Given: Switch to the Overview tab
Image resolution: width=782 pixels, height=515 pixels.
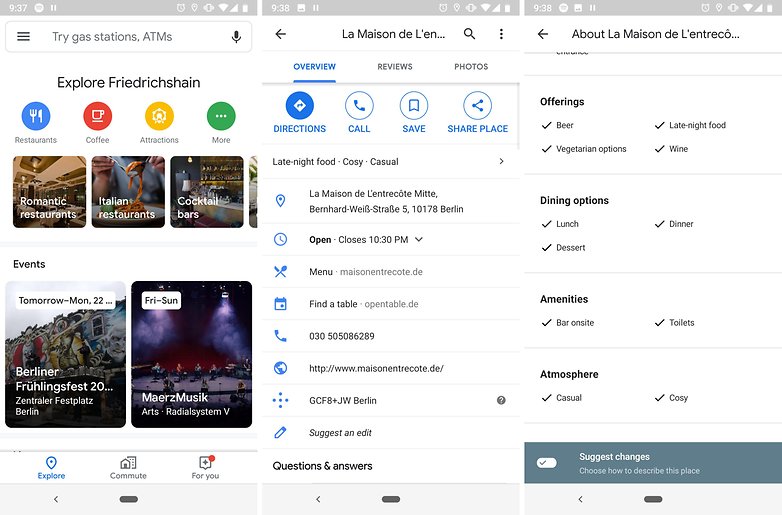Looking at the screenshot, I should 314,67.
